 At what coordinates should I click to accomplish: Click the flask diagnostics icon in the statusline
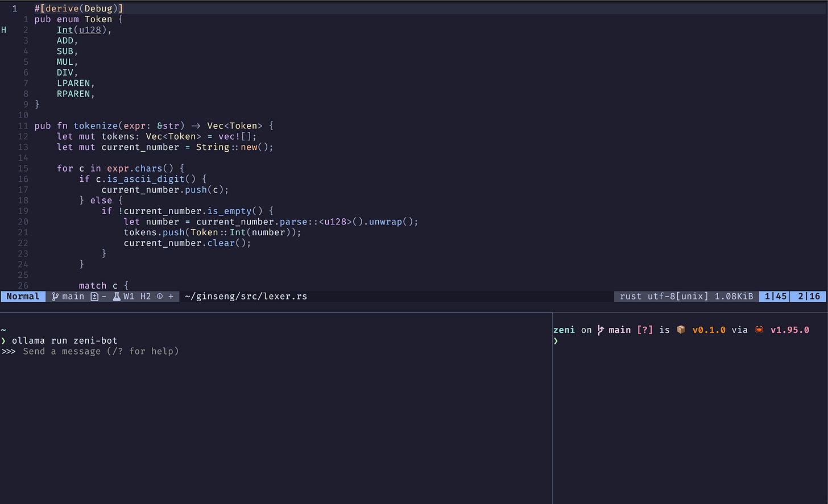[x=117, y=297]
